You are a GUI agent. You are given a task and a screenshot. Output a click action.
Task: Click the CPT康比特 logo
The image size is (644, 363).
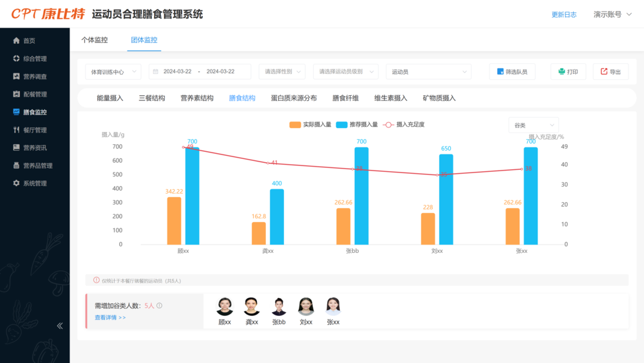click(48, 14)
